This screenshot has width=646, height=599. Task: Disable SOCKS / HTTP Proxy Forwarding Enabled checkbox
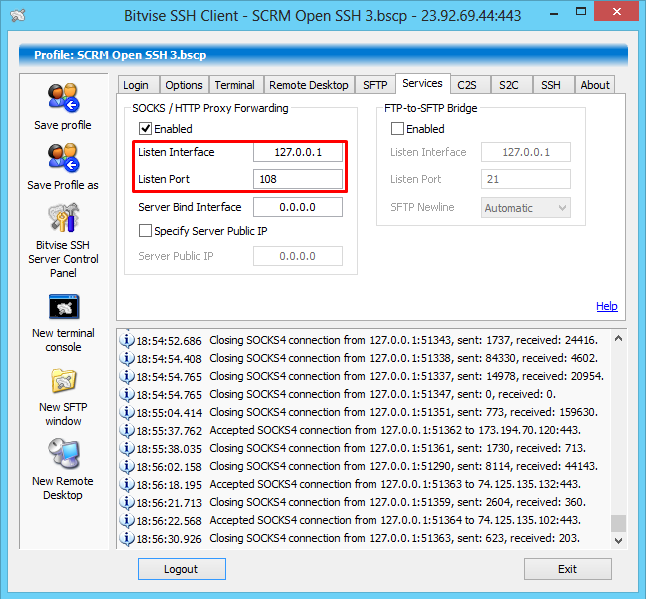(145, 129)
